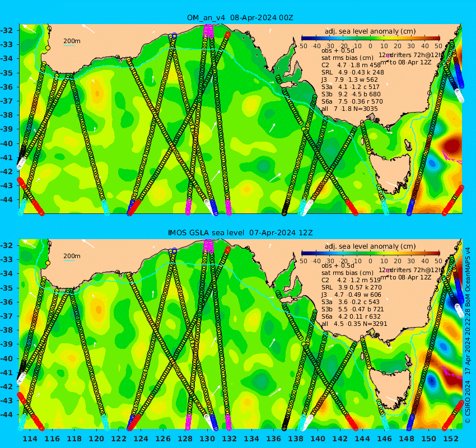
Task: Click the top map's "adj. sea level anomaly (cm)" label
Action: [x=370, y=31]
